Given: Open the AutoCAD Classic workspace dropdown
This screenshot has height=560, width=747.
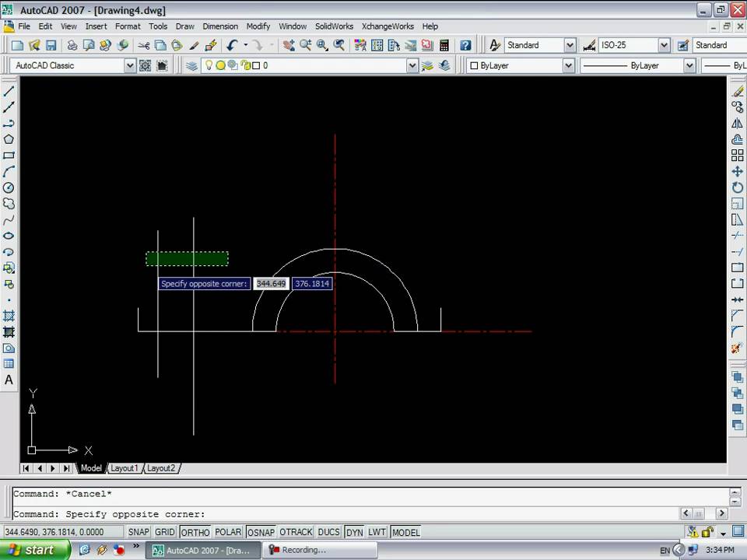Looking at the screenshot, I should 130,66.
